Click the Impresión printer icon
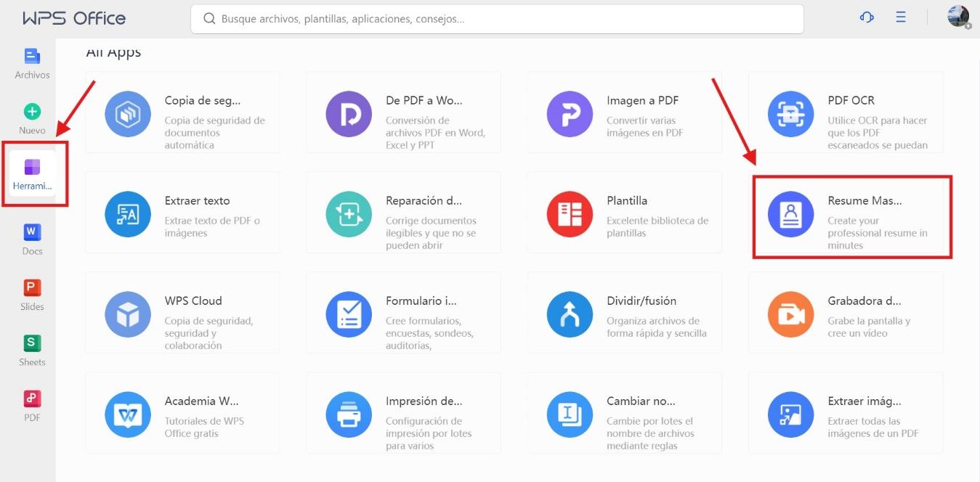Image resolution: width=980 pixels, height=482 pixels. tap(349, 414)
